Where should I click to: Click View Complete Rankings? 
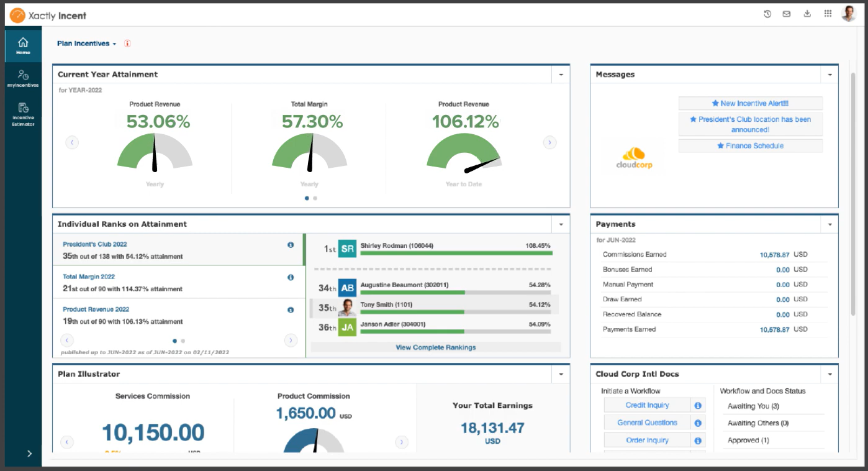436,347
